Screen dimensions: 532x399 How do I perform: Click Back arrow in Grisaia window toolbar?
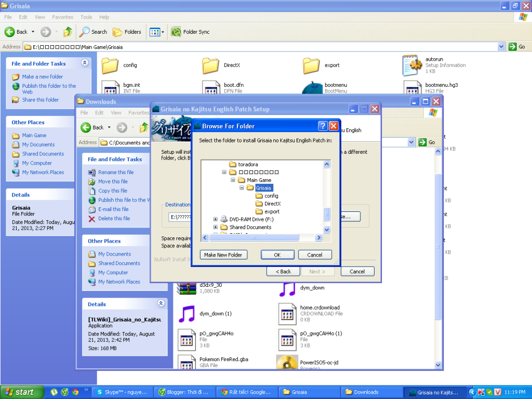tap(10, 32)
